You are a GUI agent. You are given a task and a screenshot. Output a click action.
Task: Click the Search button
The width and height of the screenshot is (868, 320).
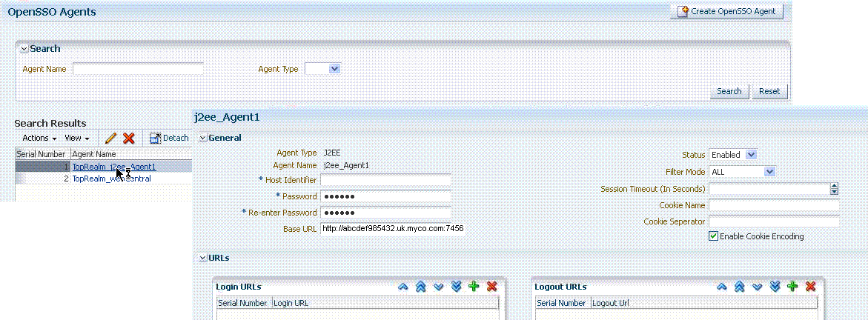point(729,91)
